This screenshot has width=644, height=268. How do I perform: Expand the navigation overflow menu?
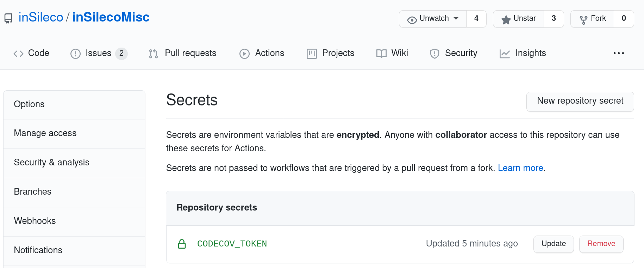[x=618, y=53]
